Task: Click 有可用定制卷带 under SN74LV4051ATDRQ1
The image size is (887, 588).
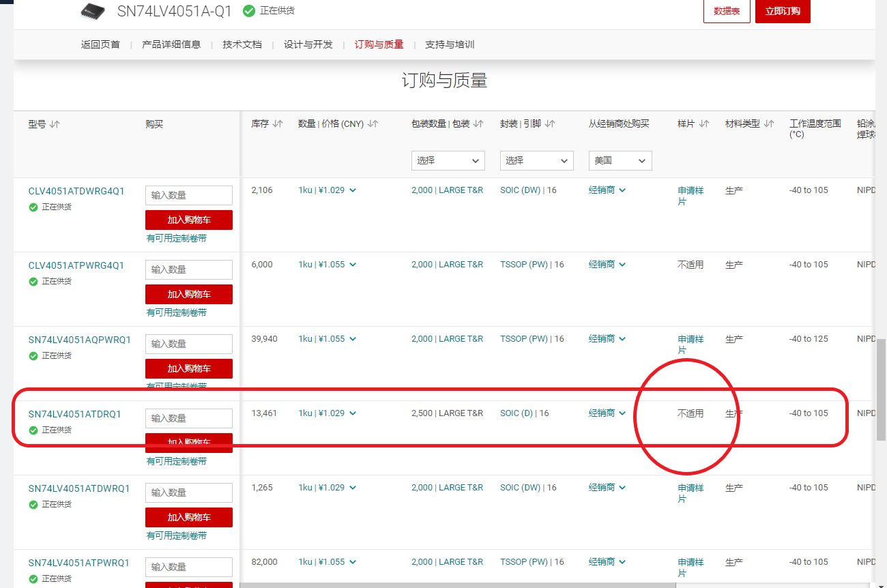Action: (x=177, y=462)
